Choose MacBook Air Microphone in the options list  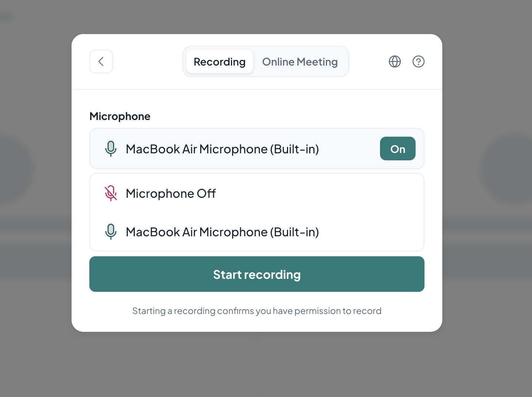[x=257, y=232]
